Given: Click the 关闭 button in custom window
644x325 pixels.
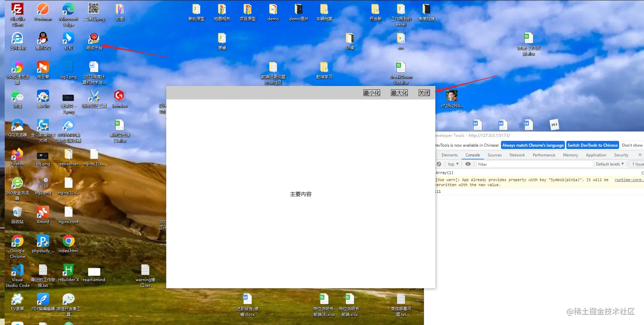Looking at the screenshot, I should click(424, 93).
